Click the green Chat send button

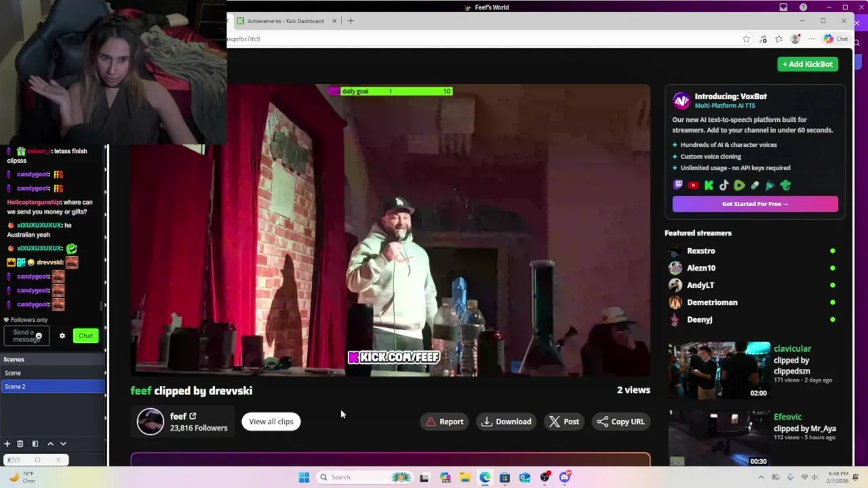coord(85,335)
